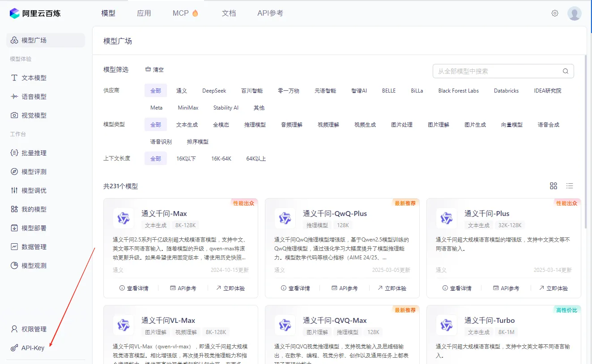Viewport: 592px width, 364px height.
Task: Click the 高性价比 badge on 通义千问-Turbo
Action: (x=566, y=310)
